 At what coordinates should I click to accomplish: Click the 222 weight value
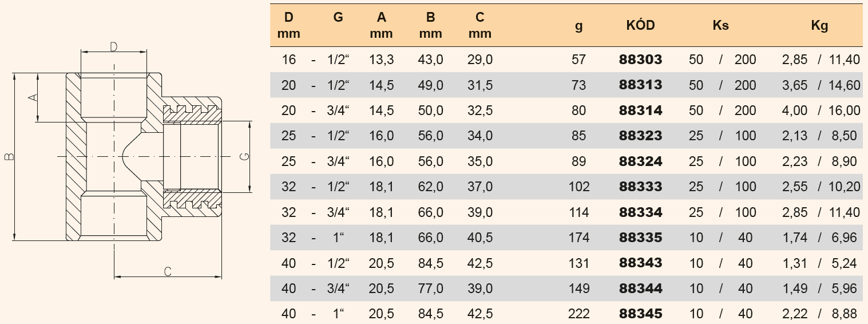(x=578, y=314)
